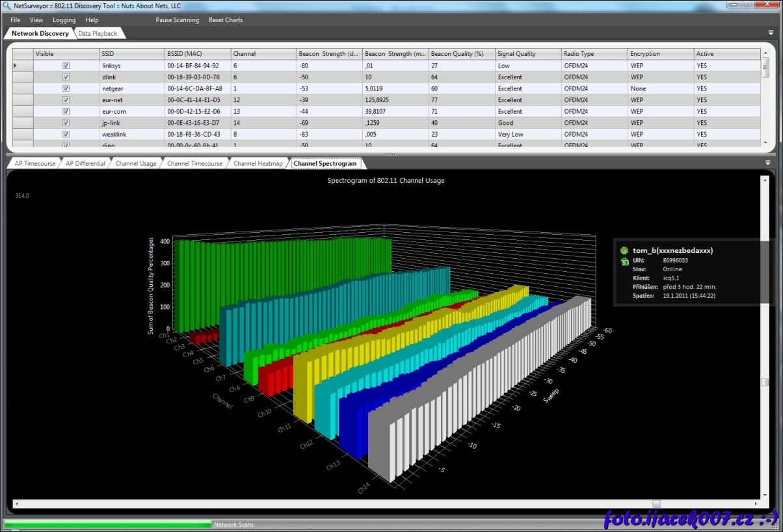Click the chart's vertical scrollbar thumb
783x532 pixels.
click(765, 382)
